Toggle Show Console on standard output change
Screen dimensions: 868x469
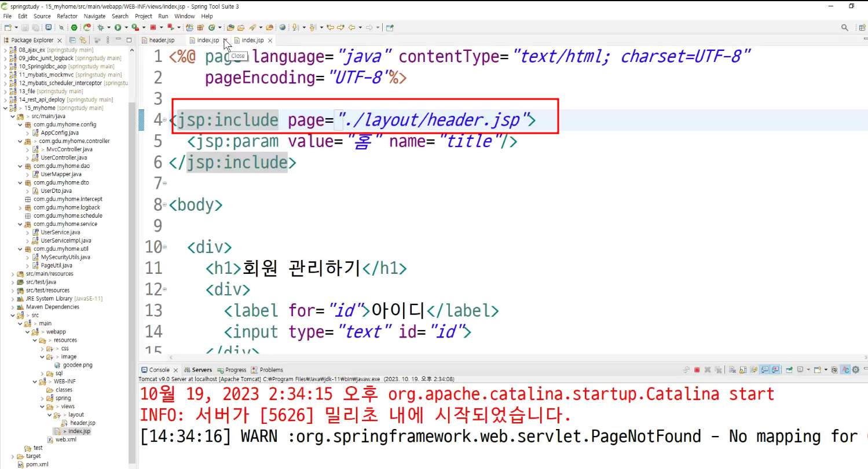pyautogui.click(x=764, y=369)
